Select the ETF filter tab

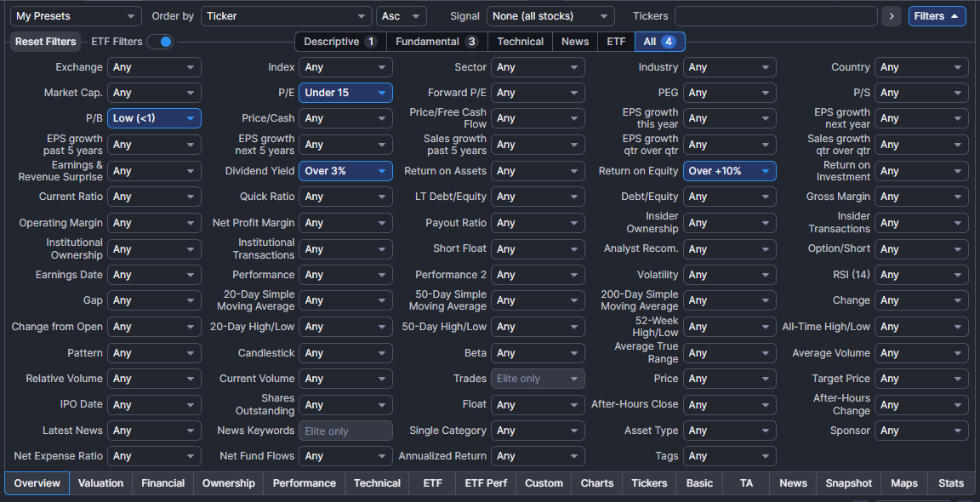[x=616, y=42]
